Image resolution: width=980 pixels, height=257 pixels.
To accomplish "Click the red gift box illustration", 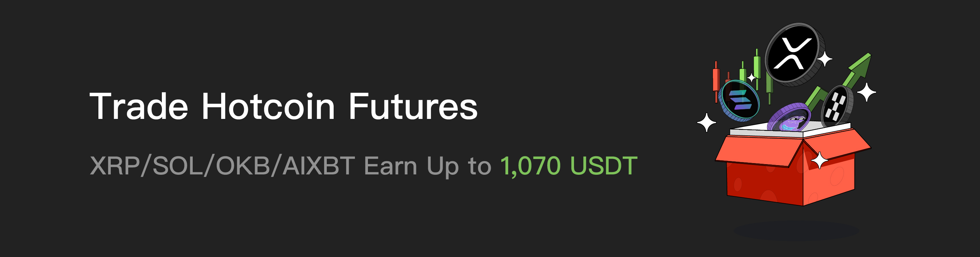I will coord(793,164).
